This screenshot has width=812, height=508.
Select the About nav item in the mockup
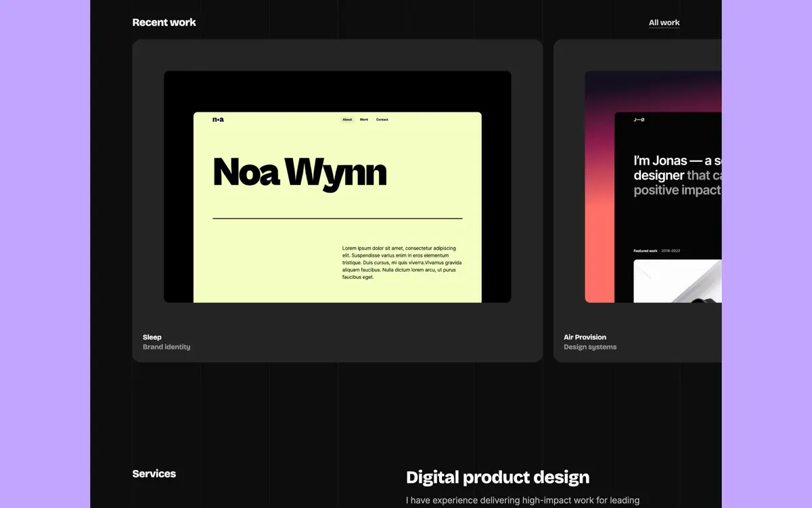[347, 119]
